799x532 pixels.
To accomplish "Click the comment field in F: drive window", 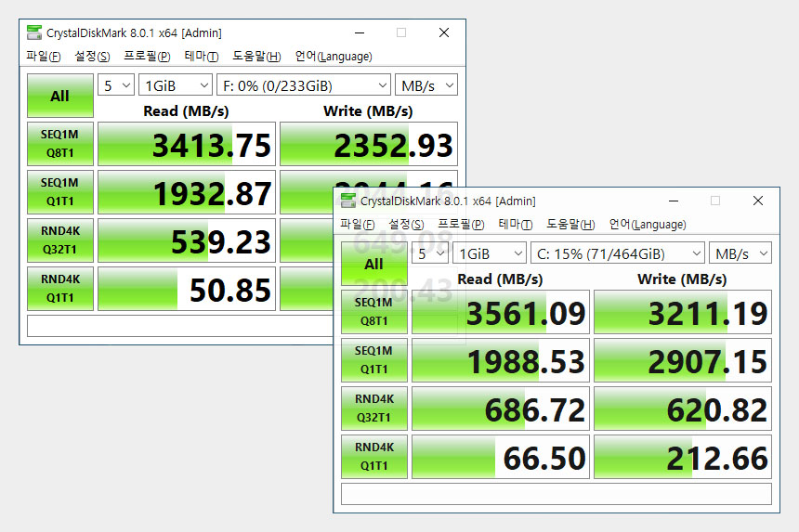I will pyautogui.click(x=179, y=326).
